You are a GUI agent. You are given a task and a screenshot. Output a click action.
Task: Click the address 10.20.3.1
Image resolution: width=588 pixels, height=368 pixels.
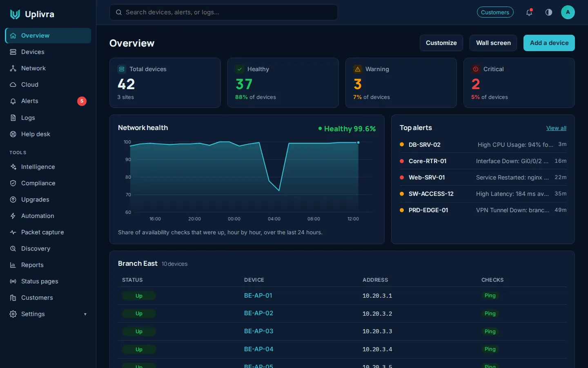377,296
